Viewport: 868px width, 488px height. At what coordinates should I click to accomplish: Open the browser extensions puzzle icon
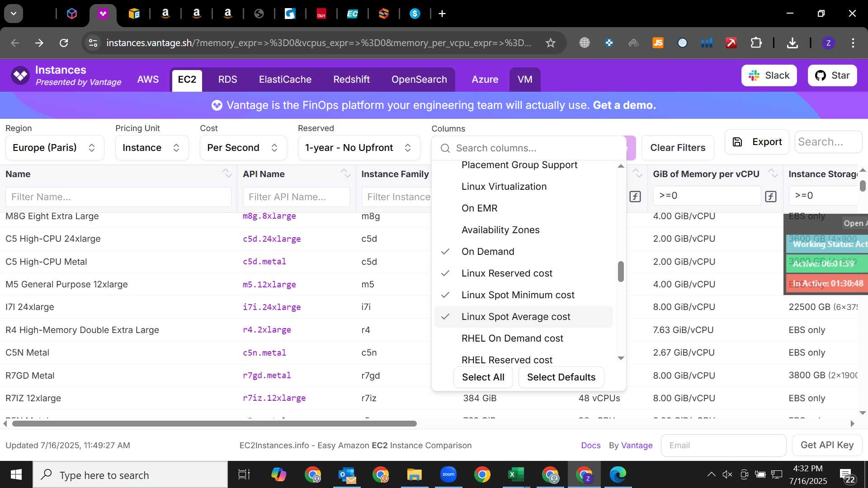(756, 43)
